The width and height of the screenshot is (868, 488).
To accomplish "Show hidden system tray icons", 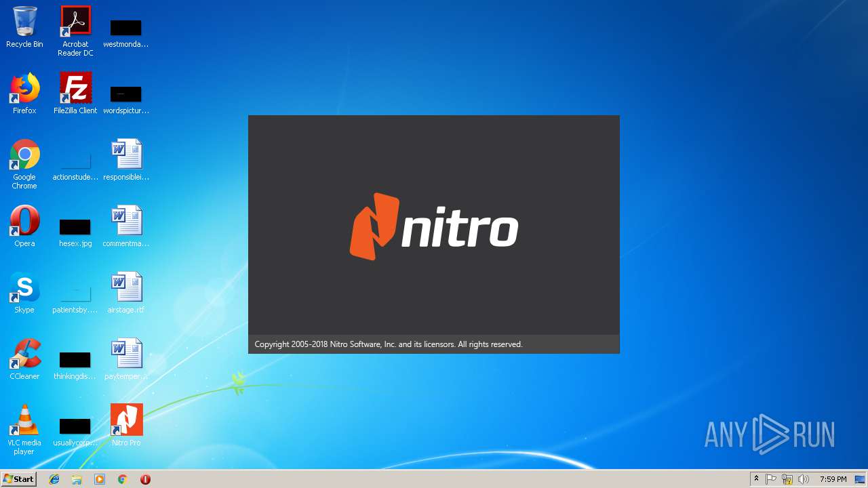I will pyautogui.click(x=756, y=479).
